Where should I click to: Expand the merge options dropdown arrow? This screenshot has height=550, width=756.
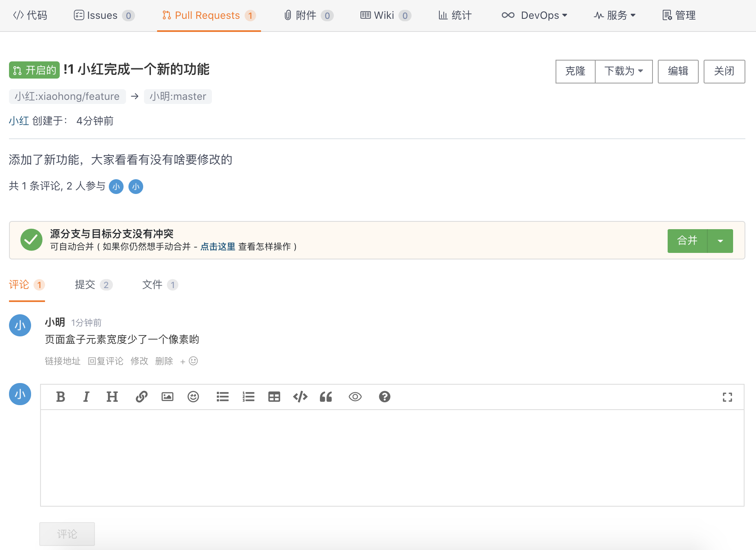tap(720, 241)
